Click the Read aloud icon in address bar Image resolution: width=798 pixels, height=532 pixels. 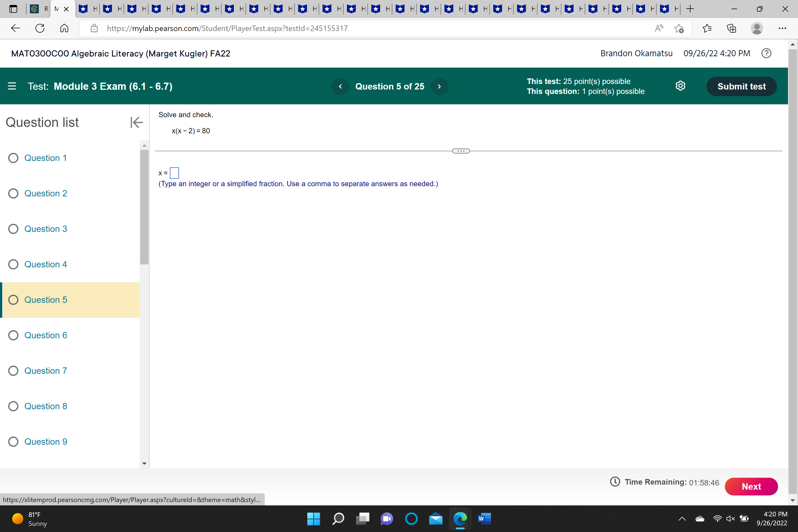pyautogui.click(x=659, y=29)
